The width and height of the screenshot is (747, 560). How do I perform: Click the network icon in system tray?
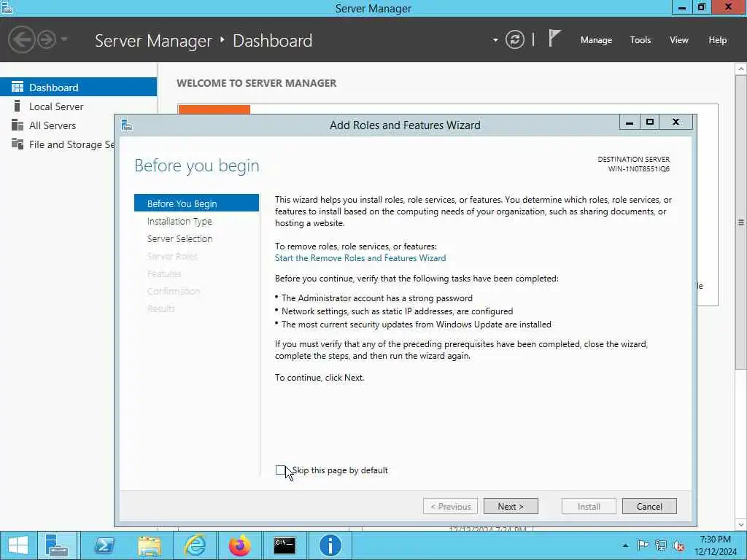661,545
